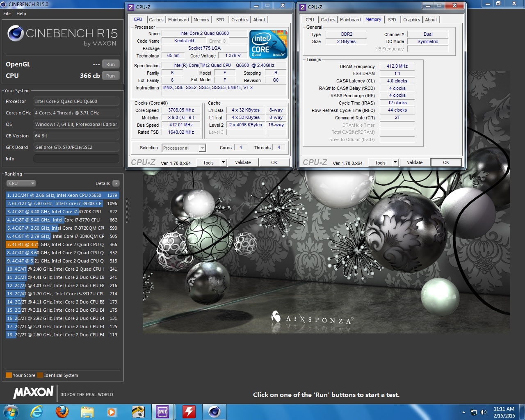Click Validate in Memory CPU-Z window
The height and width of the screenshot is (420, 525).
(x=415, y=162)
